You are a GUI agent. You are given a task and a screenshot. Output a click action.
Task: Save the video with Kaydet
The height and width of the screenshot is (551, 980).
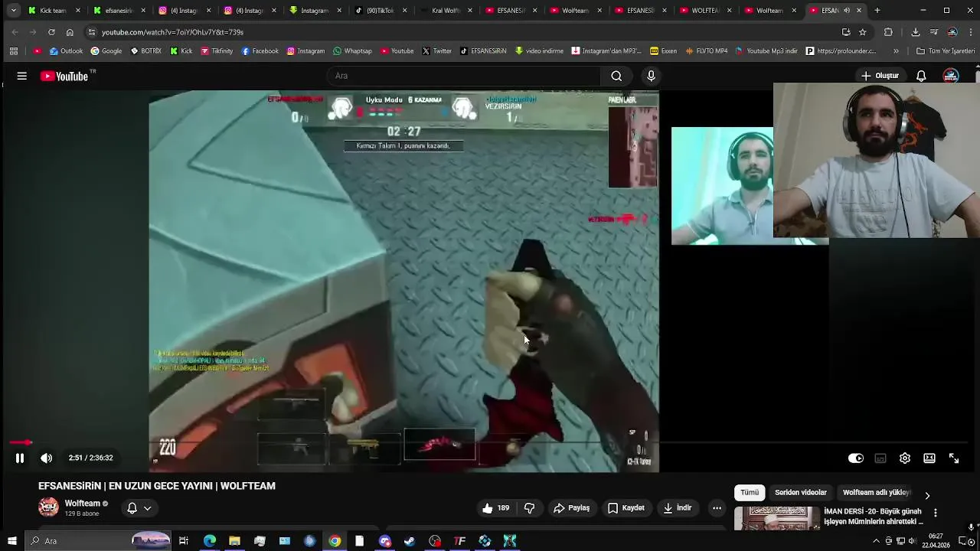[626, 507]
